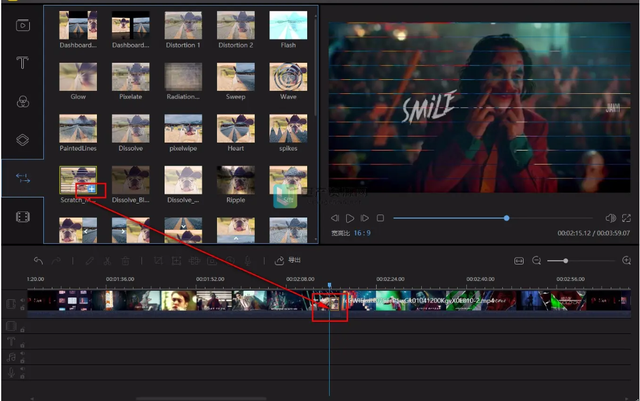Enter fullscreen preview mode
This screenshot has height=401, width=640.
pyautogui.click(x=626, y=218)
